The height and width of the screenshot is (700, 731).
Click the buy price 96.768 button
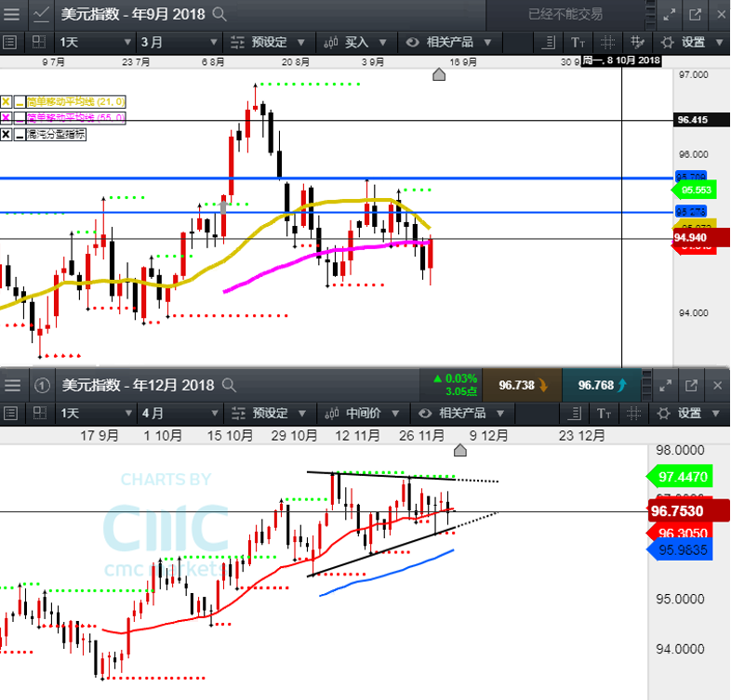pyautogui.click(x=602, y=386)
